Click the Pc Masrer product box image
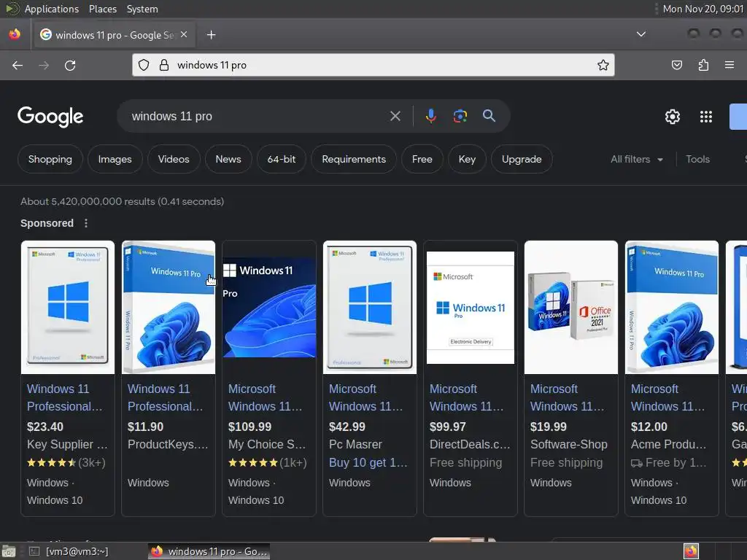 click(370, 307)
